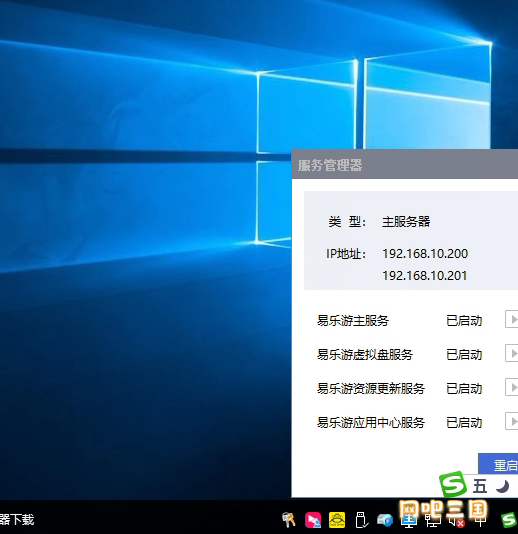Viewport: 518px width, 534px height.
Task: Start 易乐游资源更新服务 with its play button
Action: [512, 388]
